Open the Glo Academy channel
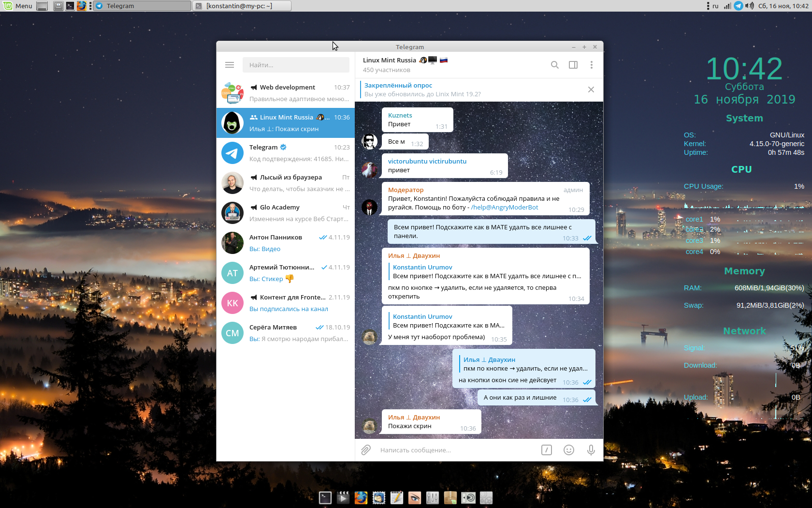 286,213
